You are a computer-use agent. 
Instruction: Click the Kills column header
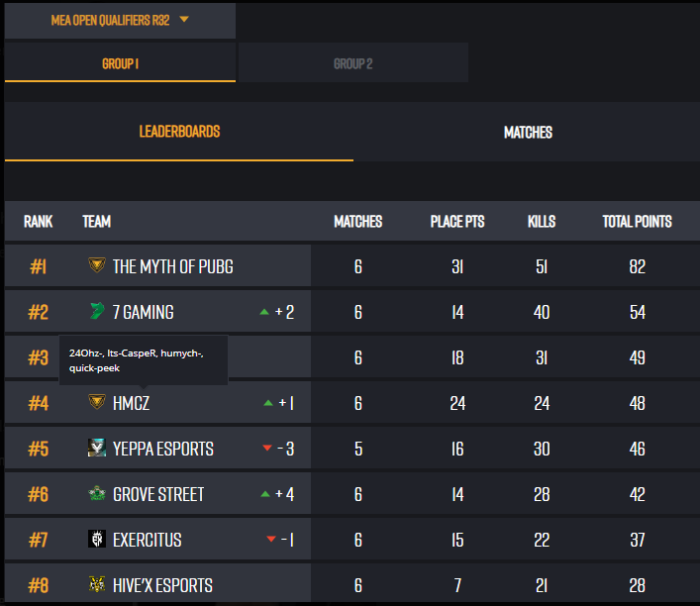(x=542, y=222)
